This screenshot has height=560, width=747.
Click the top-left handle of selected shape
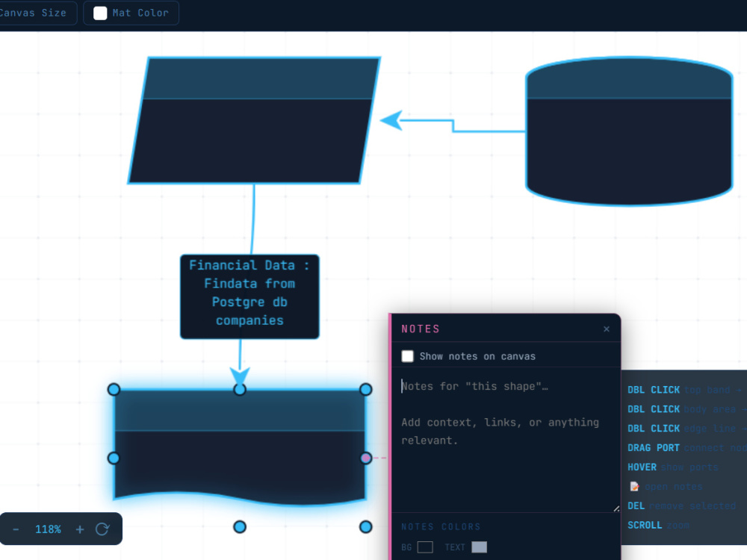114,390
